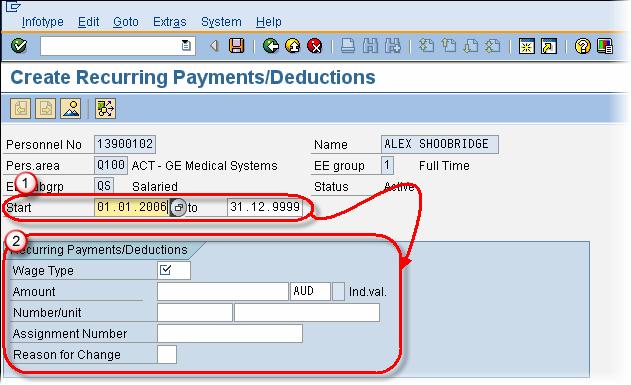Open the Extras menu
The height and width of the screenshot is (385, 631).
(x=169, y=22)
